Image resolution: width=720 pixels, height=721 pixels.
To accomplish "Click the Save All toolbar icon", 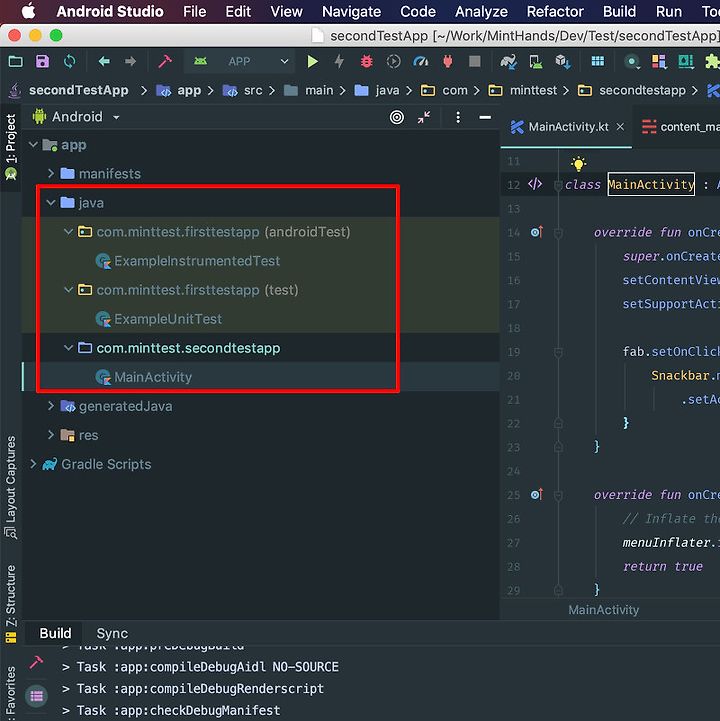I will pos(42,61).
